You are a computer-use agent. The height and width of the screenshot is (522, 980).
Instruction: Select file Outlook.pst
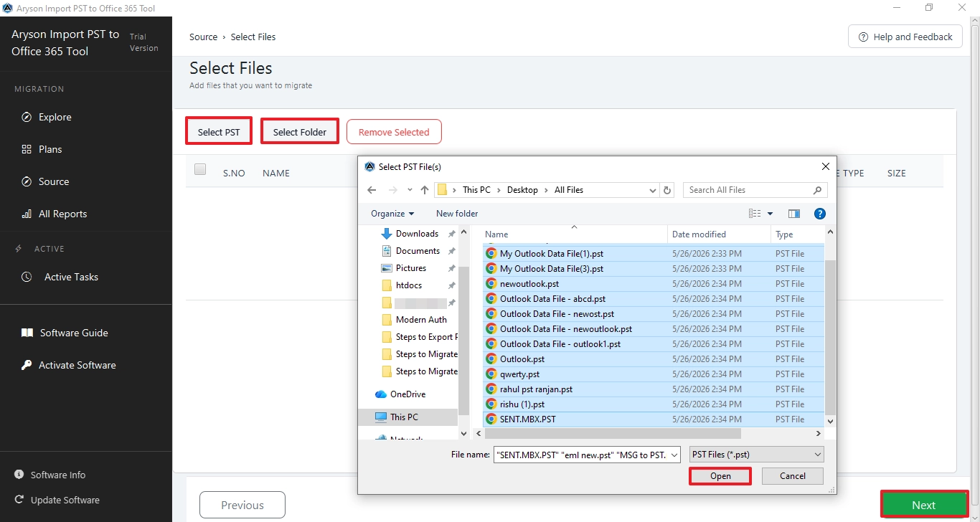click(654, 359)
